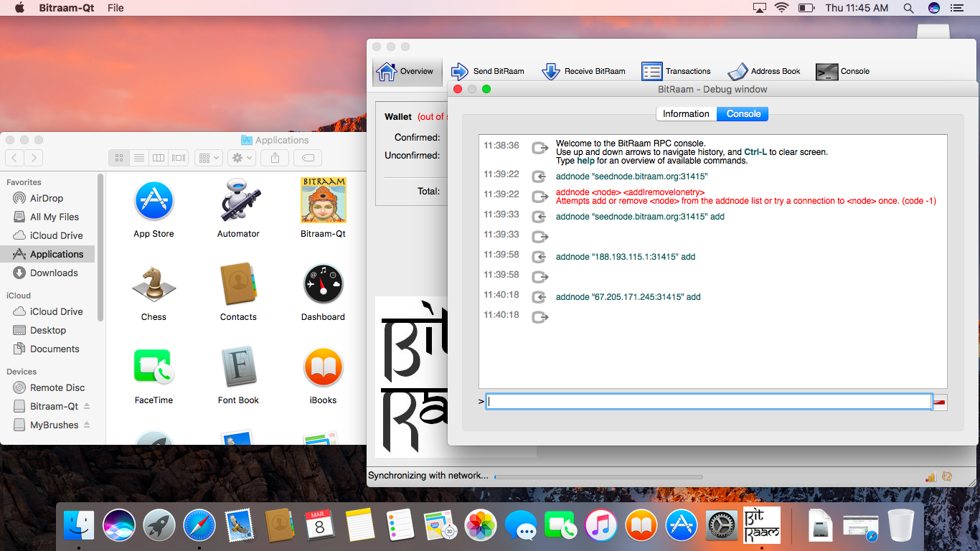Switch to the Information tab
This screenshot has width=980, height=551.
pos(686,114)
